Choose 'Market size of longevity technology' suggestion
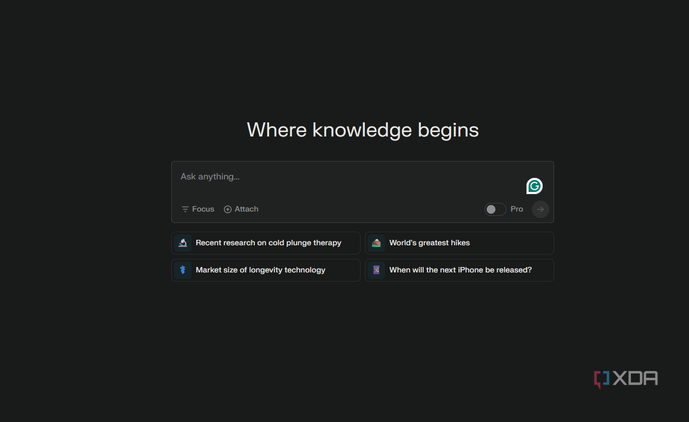Viewport: 689px width, 422px height. tap(266, 270)
